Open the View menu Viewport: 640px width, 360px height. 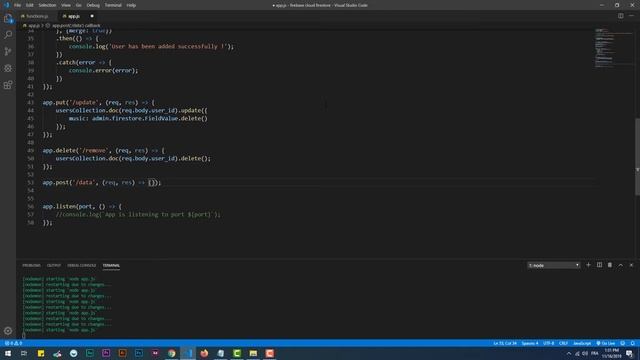(66, 5)
